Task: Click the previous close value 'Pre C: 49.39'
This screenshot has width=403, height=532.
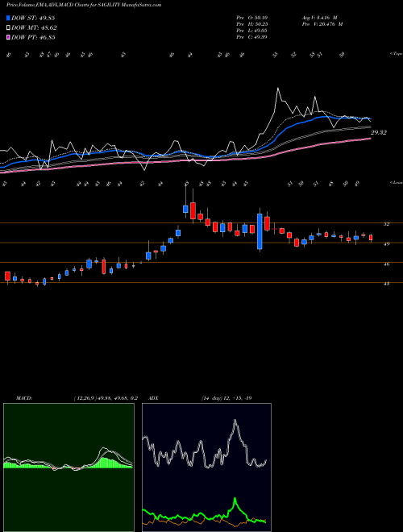Action: click(252, 37)
